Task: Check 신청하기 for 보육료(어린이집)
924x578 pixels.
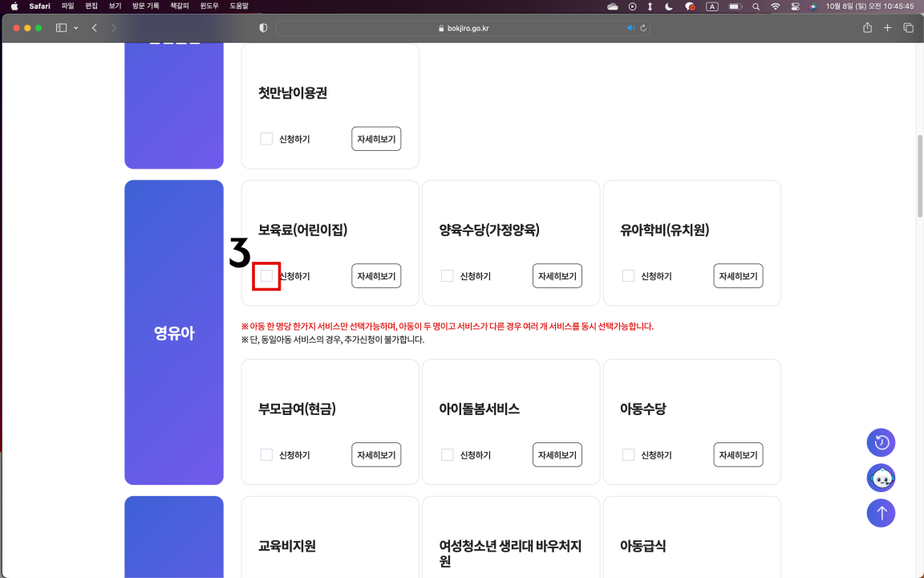Action: click(265, 275)
